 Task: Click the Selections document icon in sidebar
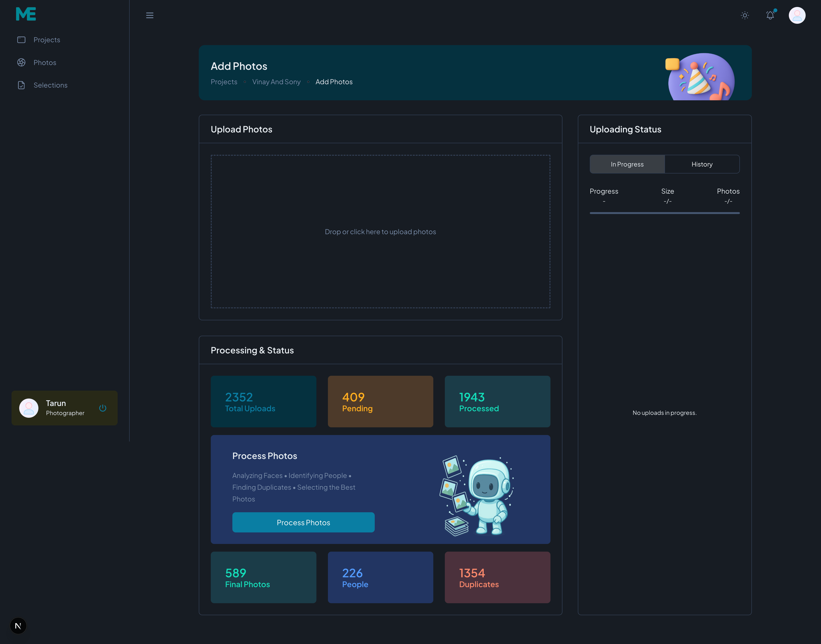coord(22,85)
